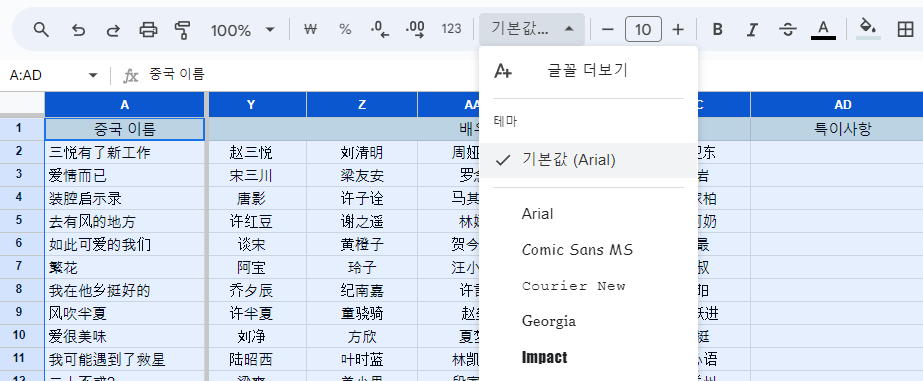This screenshot has width=923, height=381.
Task: Increase font size with plus button
Action: point(678,29)
